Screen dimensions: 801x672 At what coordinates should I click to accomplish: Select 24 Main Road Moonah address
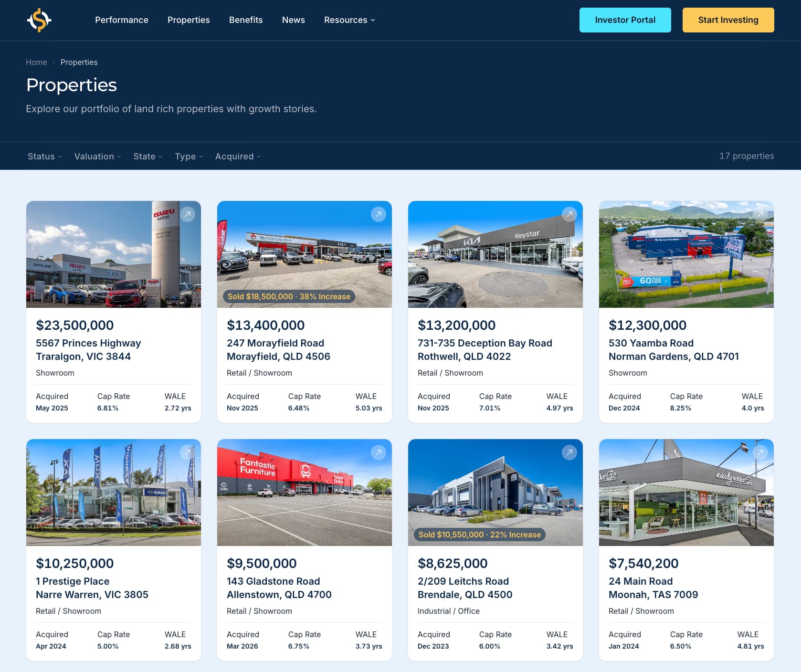[x=653, y=588]
